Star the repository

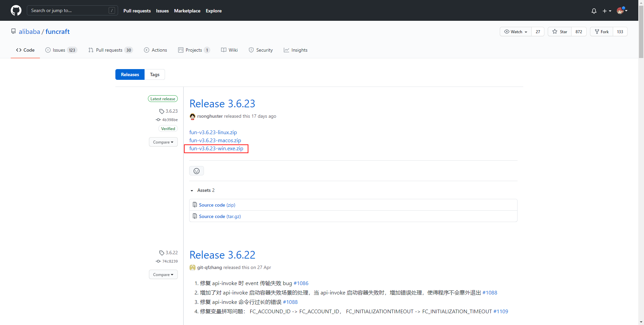click(559, 32)
